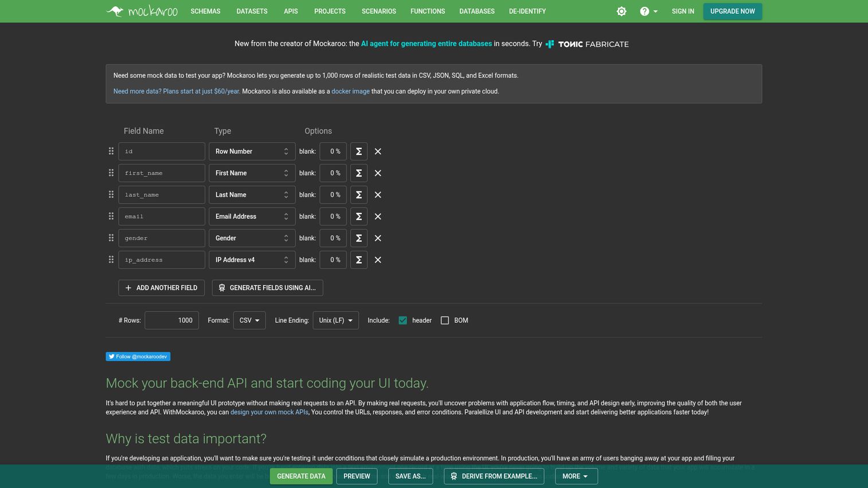Click ADD ANOTHER FIELD
Viewport: 868px width, 488px height.
tap(161, 288)
